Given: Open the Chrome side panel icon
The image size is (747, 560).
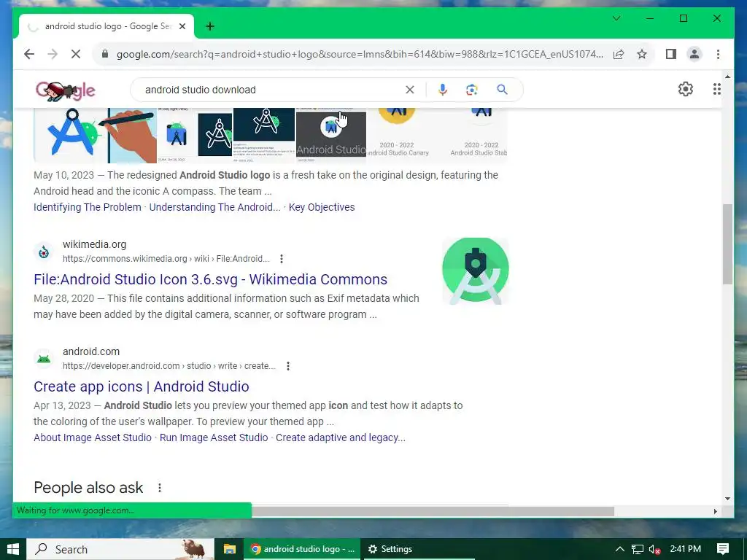Looking at the screenshot, I should click(x=671, y=54).
